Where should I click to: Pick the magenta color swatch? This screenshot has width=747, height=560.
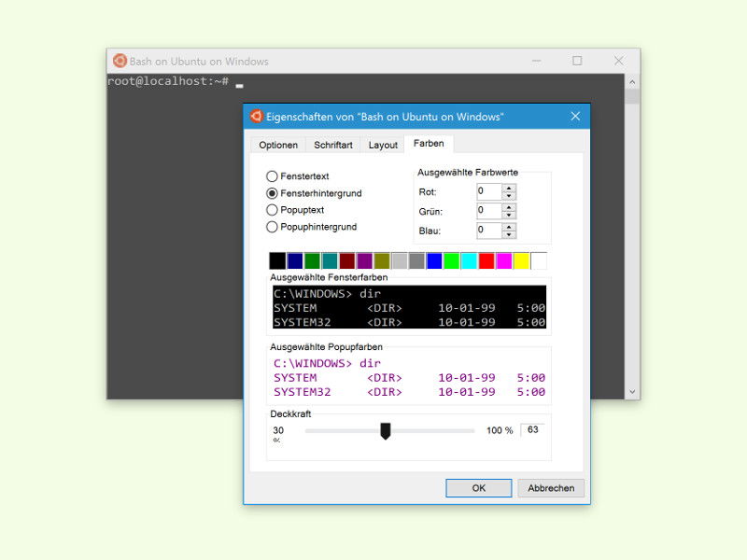tap(504, 261)
